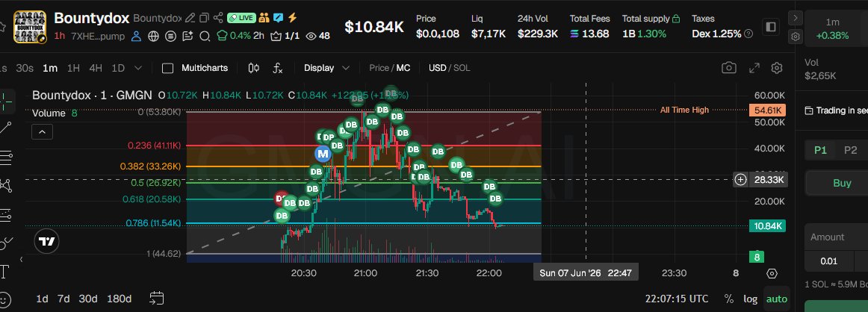Open the website globe icon
The image size is (868, 312).
tap(153, 37)
